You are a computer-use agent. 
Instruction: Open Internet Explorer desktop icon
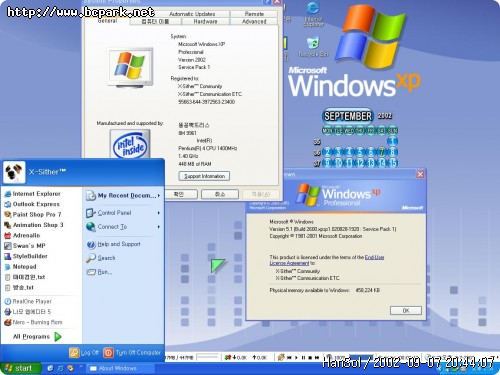(313, 14)
